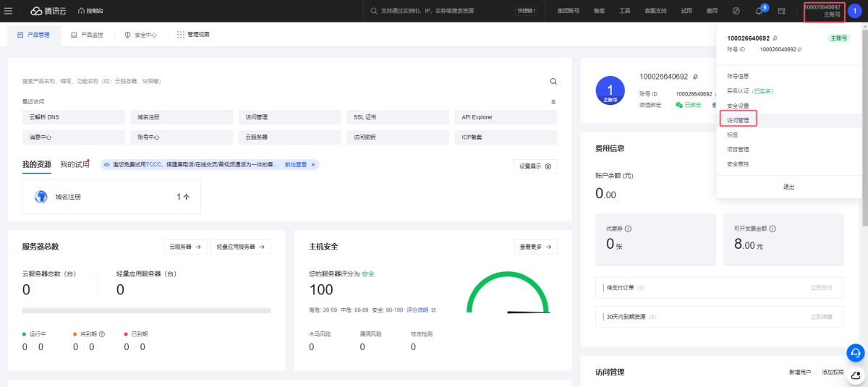Click the Tencent Cloud logo
Screen dimensions: 868x387
[x=47, y=11]
